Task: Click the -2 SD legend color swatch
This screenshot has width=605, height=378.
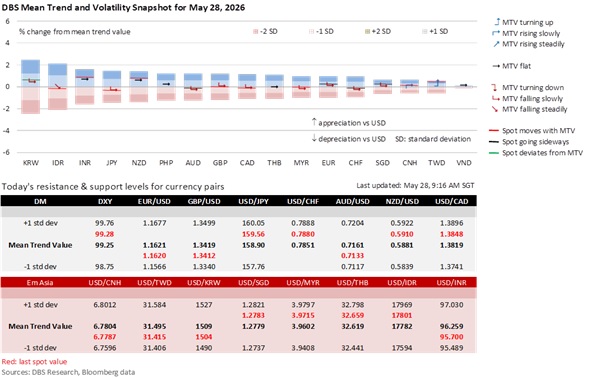Action: coord(255,32)
